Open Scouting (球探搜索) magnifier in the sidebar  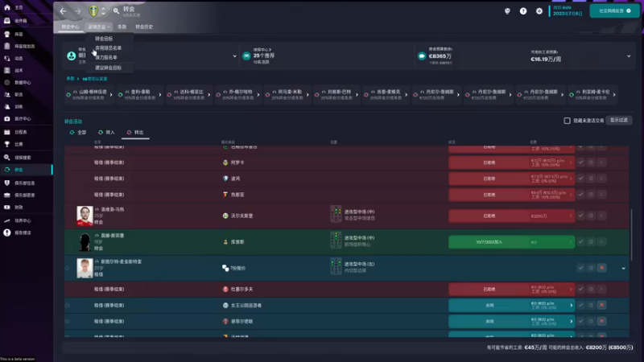[7, 158]
